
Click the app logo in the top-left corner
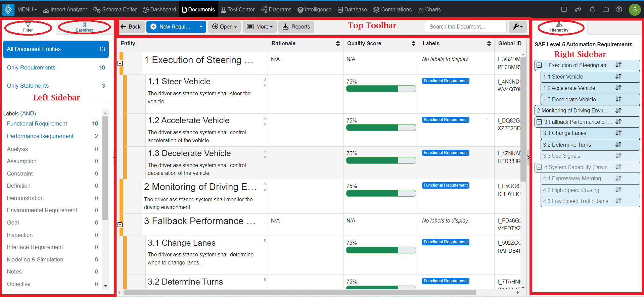coord(8,9)
